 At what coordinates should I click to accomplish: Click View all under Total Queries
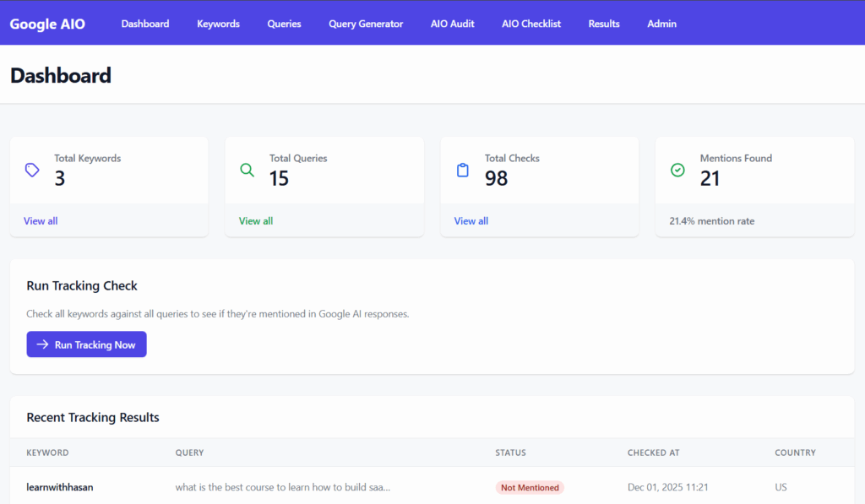[256, 220]
